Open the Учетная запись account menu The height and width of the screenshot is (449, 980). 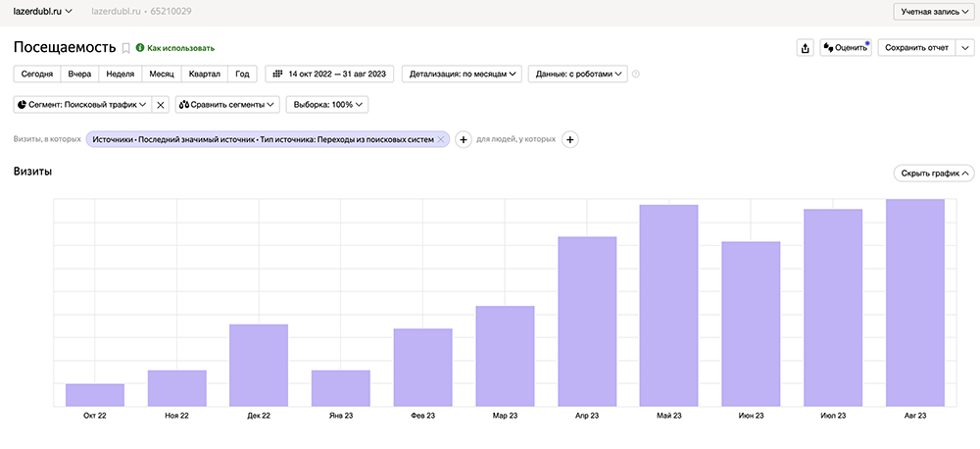pos(934,12)
